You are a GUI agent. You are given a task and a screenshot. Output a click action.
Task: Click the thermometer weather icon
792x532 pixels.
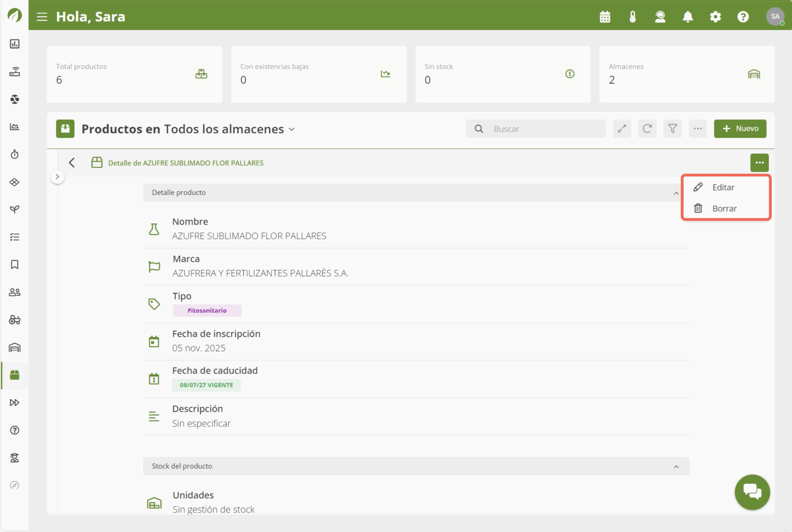pyautogui.click(x=632, y=17)
